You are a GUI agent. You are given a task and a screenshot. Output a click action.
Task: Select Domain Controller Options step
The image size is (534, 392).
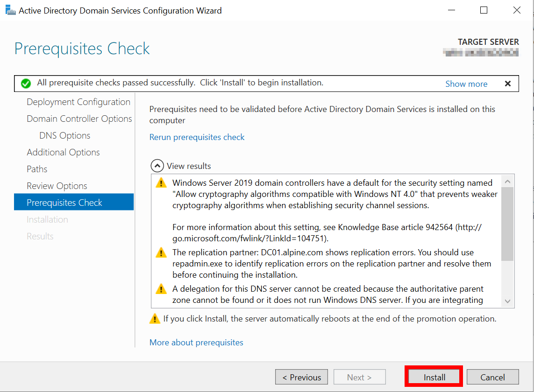coord(79,119)
